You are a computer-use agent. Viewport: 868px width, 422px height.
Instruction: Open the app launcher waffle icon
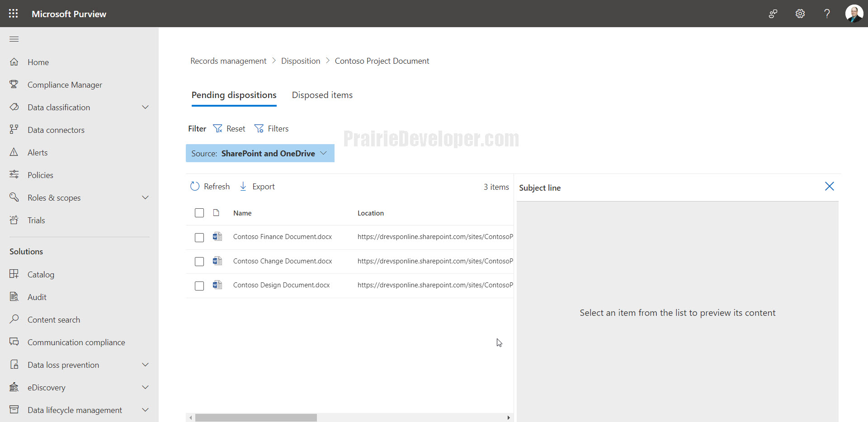[x=14, y=14]
